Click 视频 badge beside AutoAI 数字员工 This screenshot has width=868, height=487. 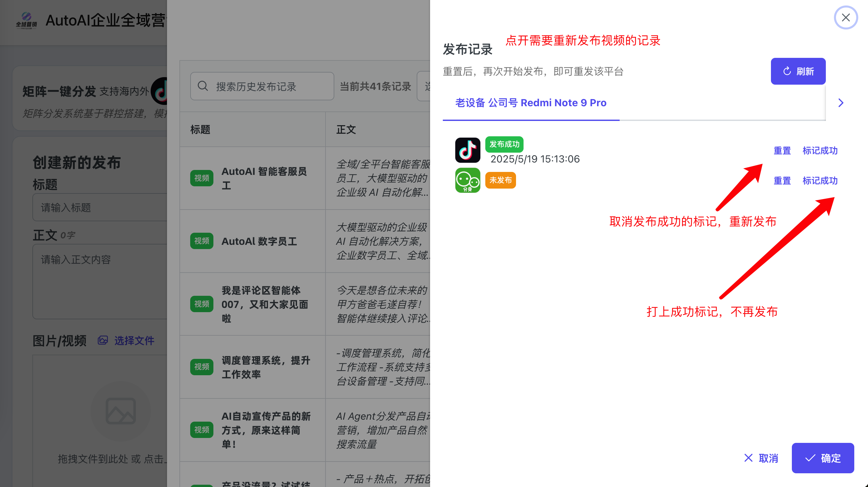click(x=202, y=241)
